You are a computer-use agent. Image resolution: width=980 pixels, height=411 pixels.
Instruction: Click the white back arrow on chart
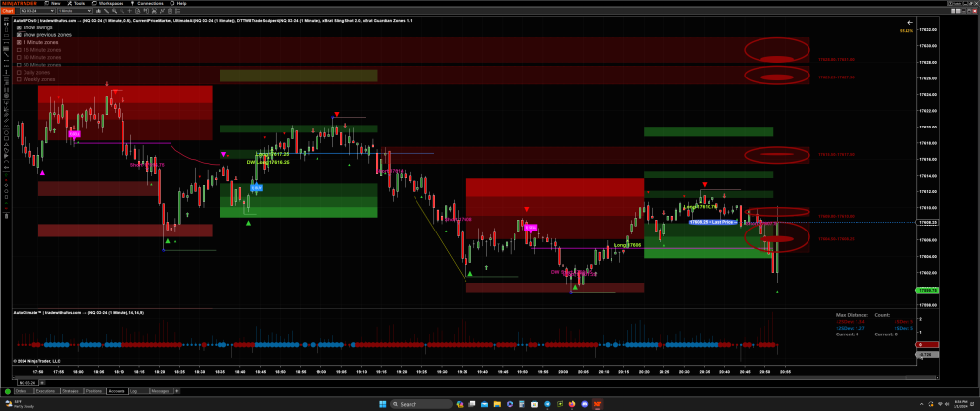(x=910, y=21)
